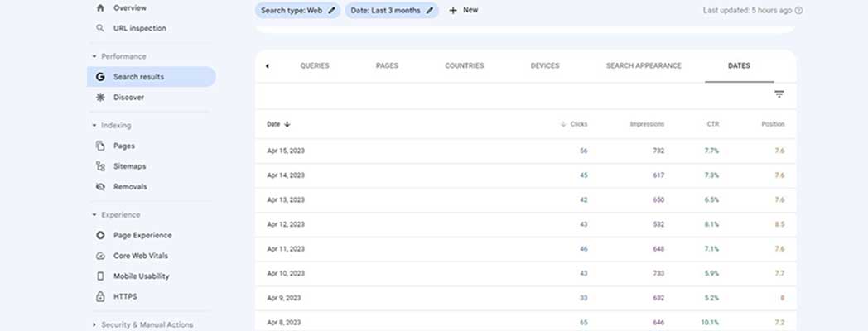Click the Overview home icon
The width and height of the screenshot is (868, 331).
[x=100, y=8]
